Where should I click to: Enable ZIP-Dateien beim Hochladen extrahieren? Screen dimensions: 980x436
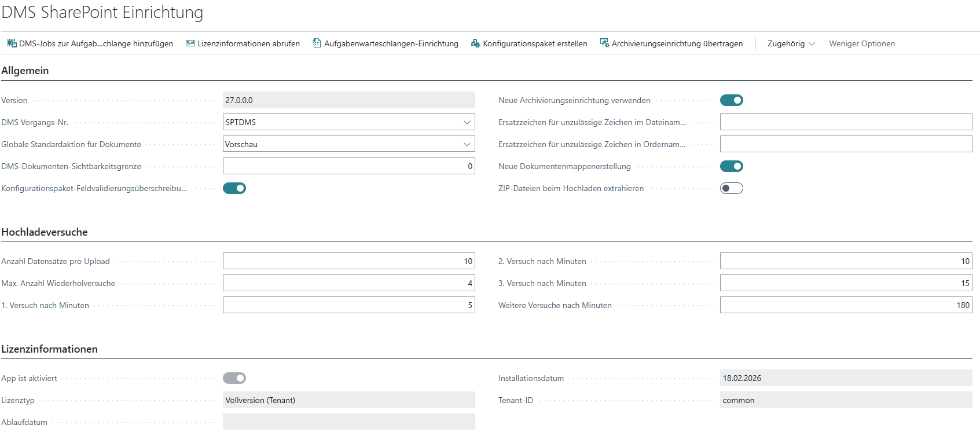pyautogui.click(x=731, y=188)
